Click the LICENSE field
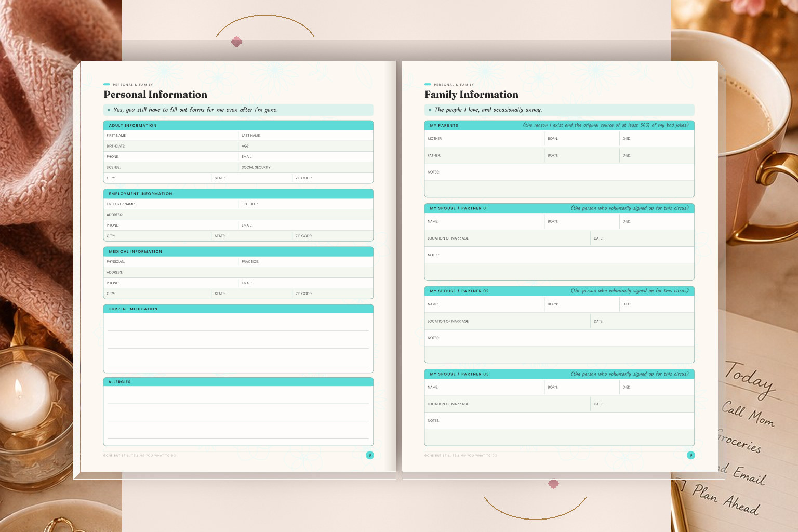 tap(171, 167)
